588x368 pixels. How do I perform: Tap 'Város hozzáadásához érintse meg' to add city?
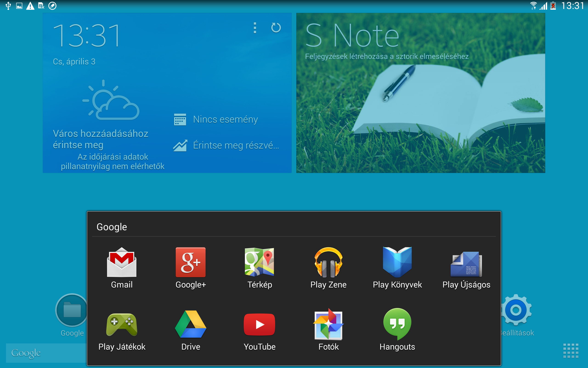tap(101, 139)
